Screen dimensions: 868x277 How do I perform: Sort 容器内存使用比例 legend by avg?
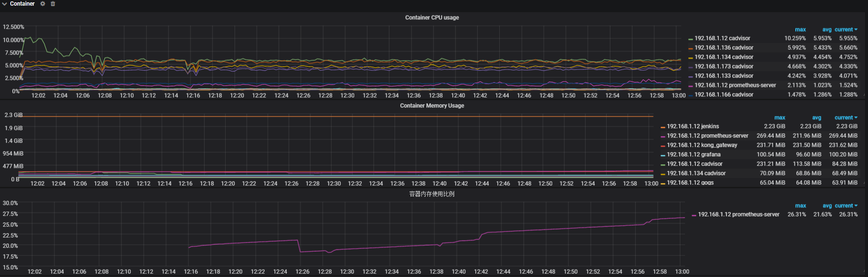(827, 206)
